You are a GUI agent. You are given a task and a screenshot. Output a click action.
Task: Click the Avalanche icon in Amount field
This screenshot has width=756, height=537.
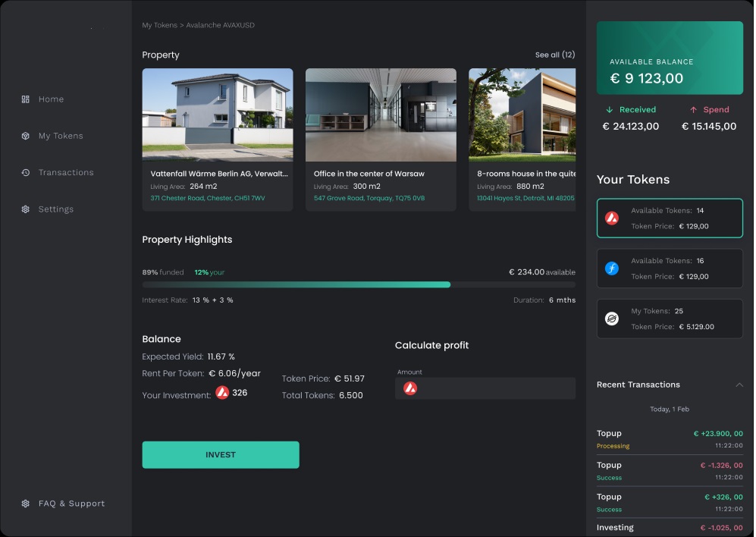[410, 388]
